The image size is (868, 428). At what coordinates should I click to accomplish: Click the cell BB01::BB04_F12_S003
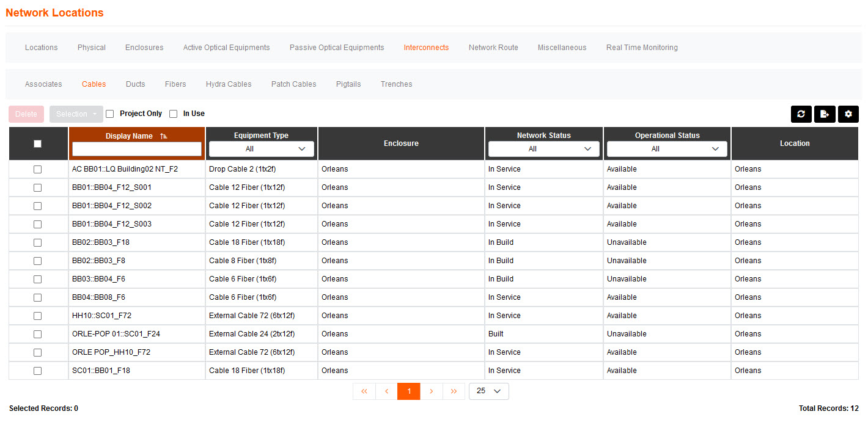coord(137,224)
